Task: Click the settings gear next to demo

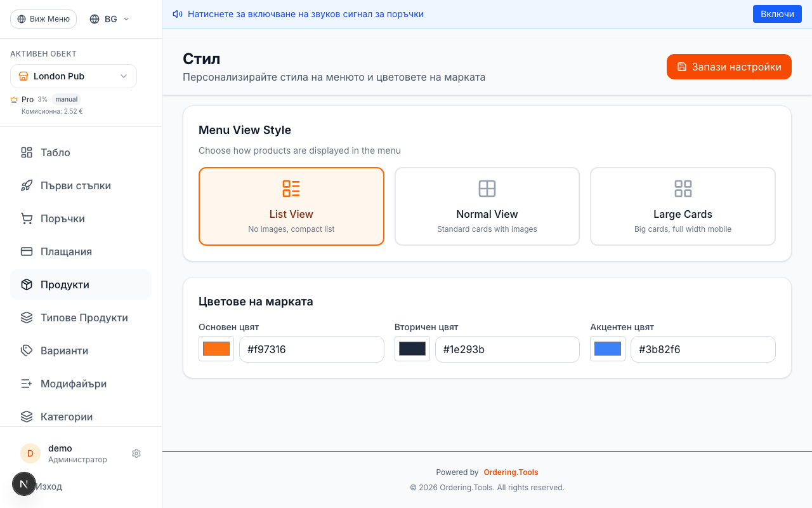Action: pos(136,453)
